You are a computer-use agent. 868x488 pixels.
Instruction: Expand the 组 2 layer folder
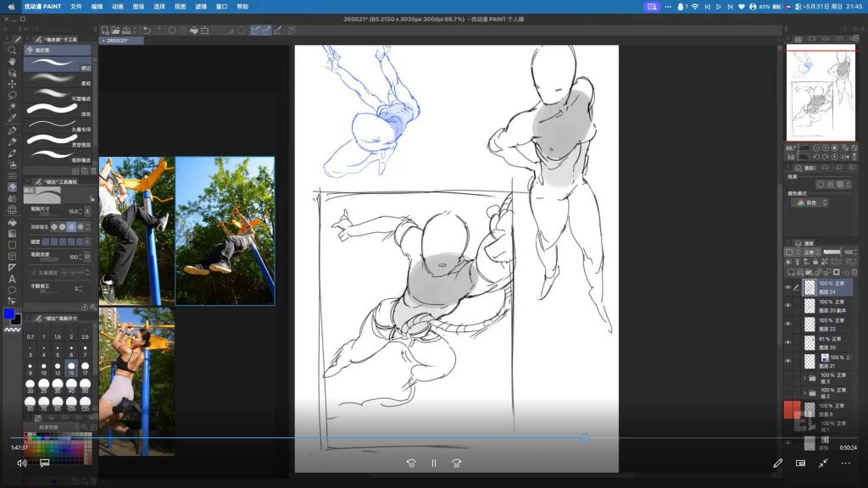[805, 393]
